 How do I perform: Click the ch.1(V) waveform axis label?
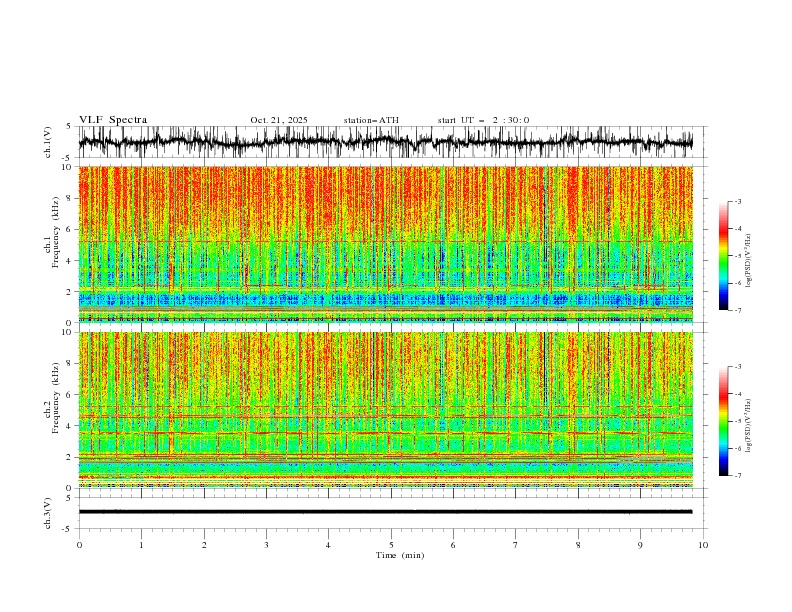[x=48, y=142]
